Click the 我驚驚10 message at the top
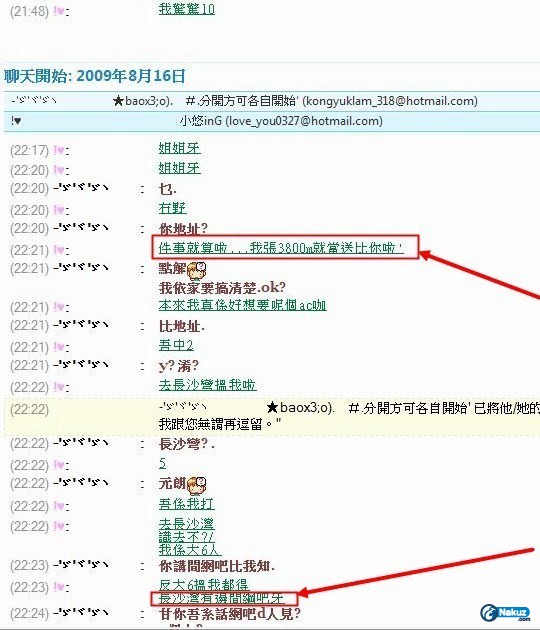 (x=186, y=9)
